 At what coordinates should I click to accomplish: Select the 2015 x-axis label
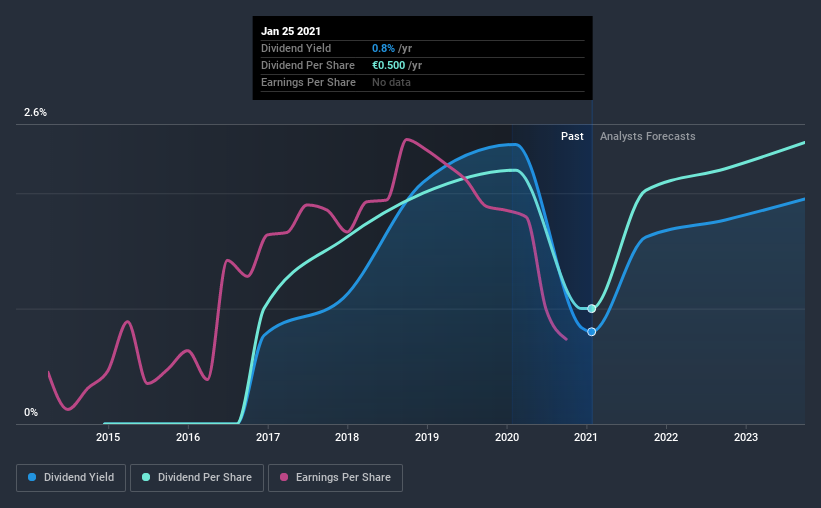[108, 437]
